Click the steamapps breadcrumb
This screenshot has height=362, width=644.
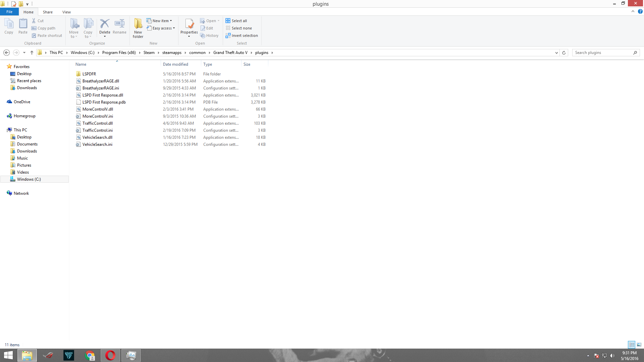[172, 53]
